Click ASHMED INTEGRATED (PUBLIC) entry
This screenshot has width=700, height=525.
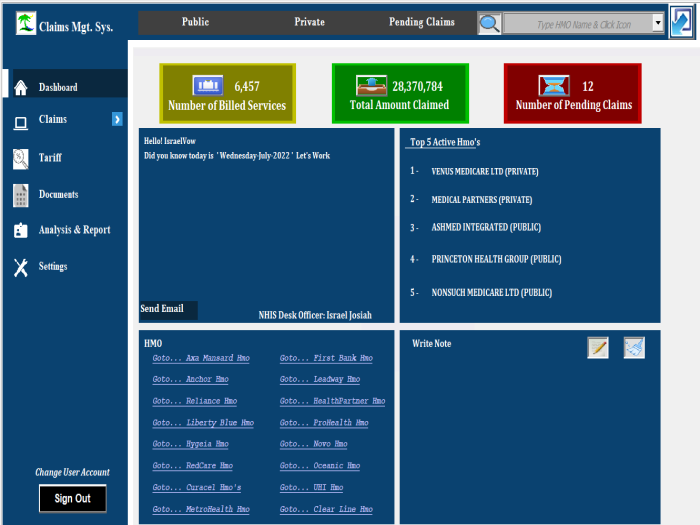486,227
